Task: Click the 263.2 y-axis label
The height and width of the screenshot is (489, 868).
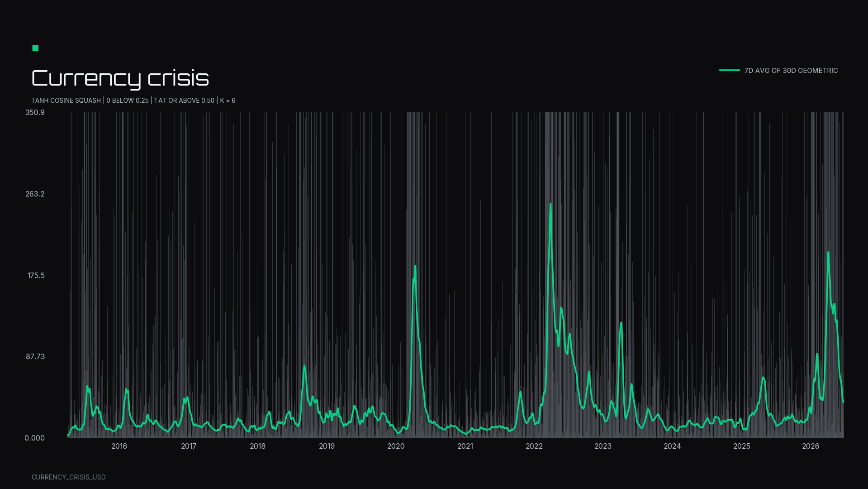Action: coord(35,194)
